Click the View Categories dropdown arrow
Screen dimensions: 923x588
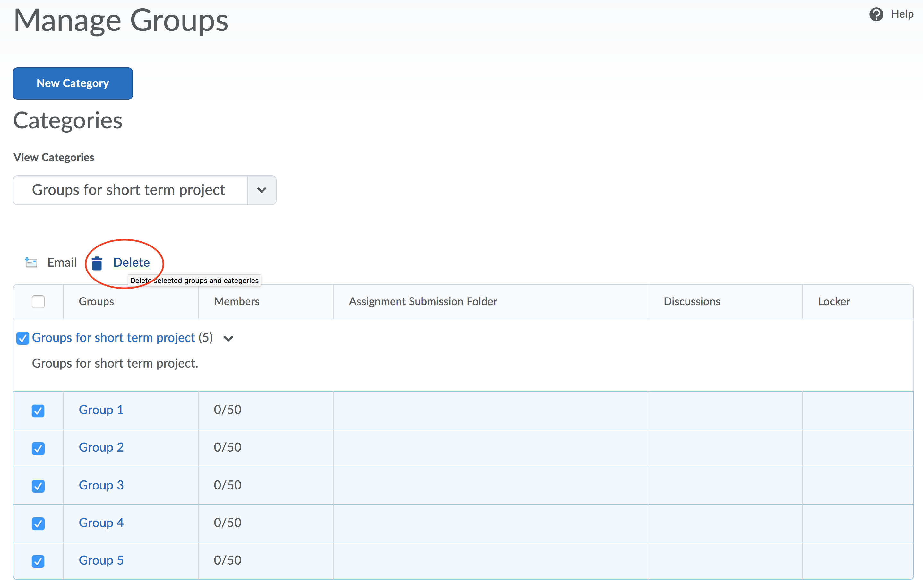coord(262,190)
